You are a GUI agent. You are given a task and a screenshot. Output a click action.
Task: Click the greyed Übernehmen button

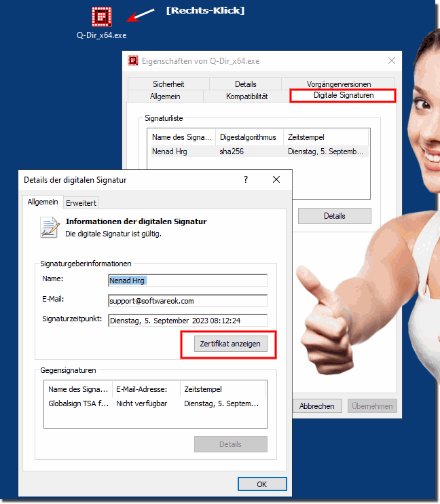tap(372, 406)
